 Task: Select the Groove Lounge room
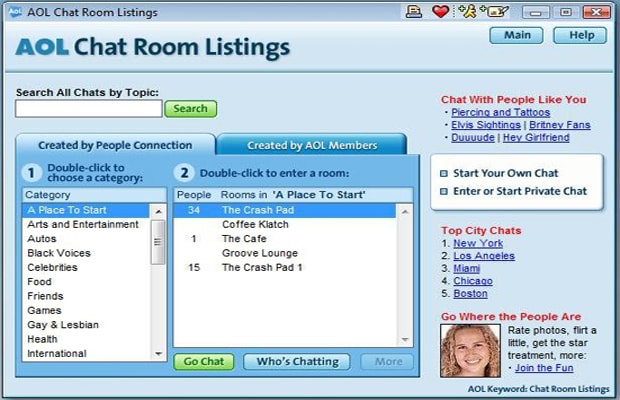click(x=285, y=253)
